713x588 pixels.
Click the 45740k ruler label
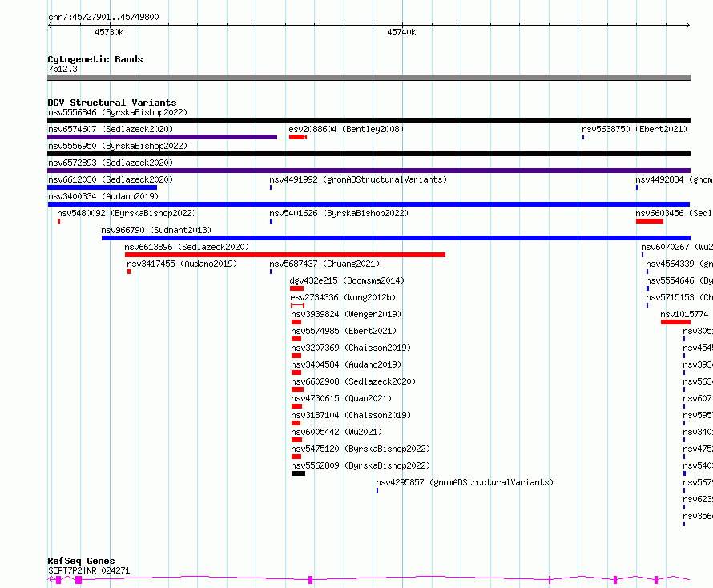point(401,32)
